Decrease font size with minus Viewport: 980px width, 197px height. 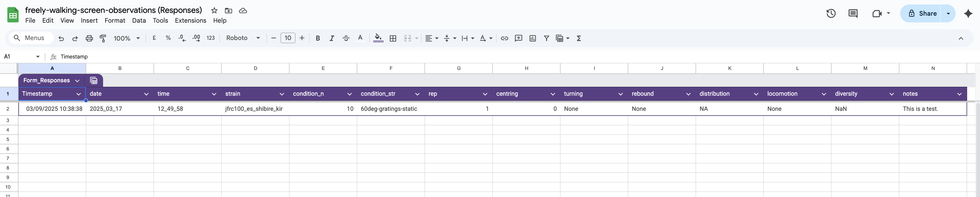pos(273,38)
